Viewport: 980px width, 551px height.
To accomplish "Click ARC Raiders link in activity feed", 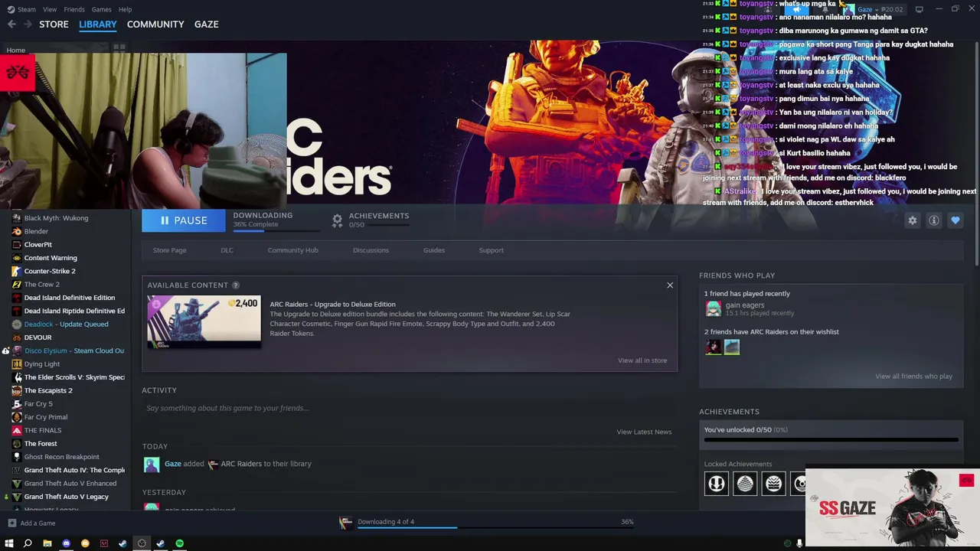I will 241,464.
